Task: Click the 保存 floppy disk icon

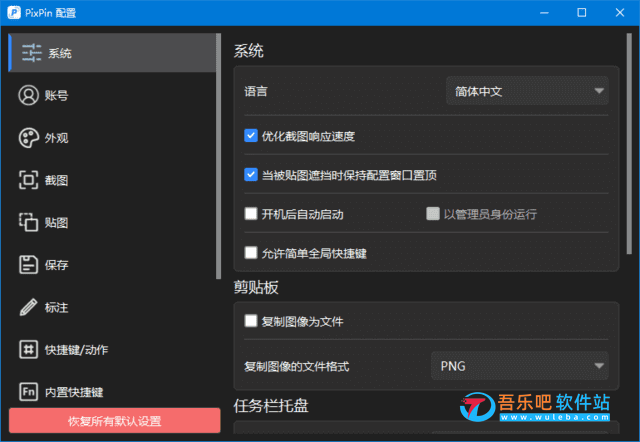Action: click(x=28, y=265)
